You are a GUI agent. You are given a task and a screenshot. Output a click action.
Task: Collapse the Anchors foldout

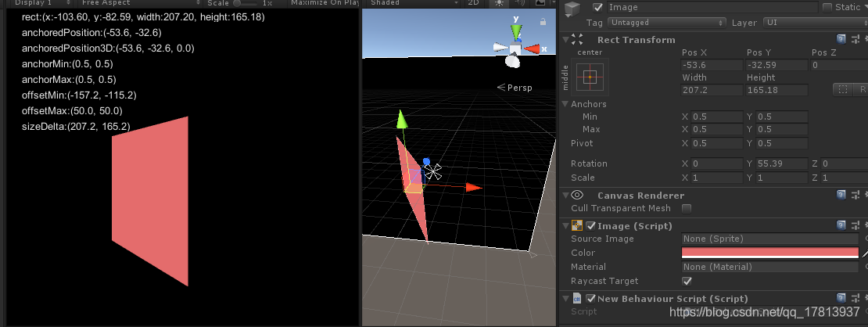coord(565,103)
